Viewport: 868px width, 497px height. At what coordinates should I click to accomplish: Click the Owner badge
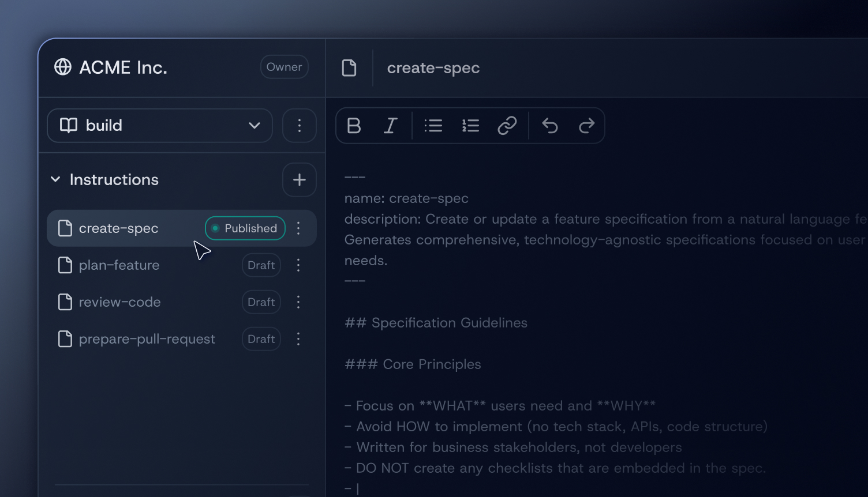[284, 66]
